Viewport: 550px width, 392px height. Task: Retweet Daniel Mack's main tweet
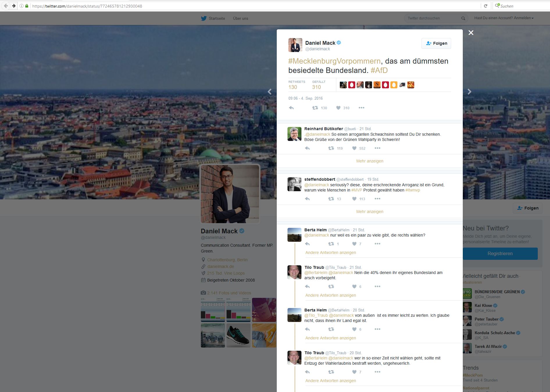pos(315,108)
